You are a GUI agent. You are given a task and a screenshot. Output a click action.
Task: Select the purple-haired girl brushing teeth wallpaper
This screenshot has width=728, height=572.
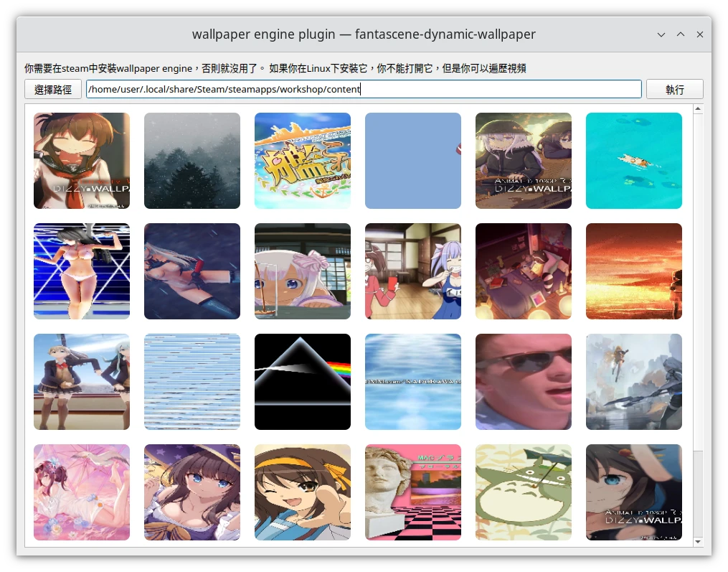point(413,271)
